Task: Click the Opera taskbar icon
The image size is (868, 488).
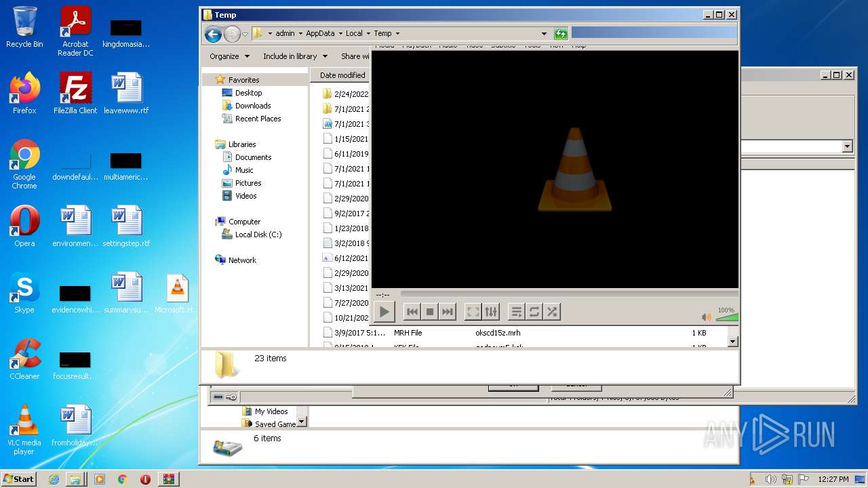Action: 145,479
